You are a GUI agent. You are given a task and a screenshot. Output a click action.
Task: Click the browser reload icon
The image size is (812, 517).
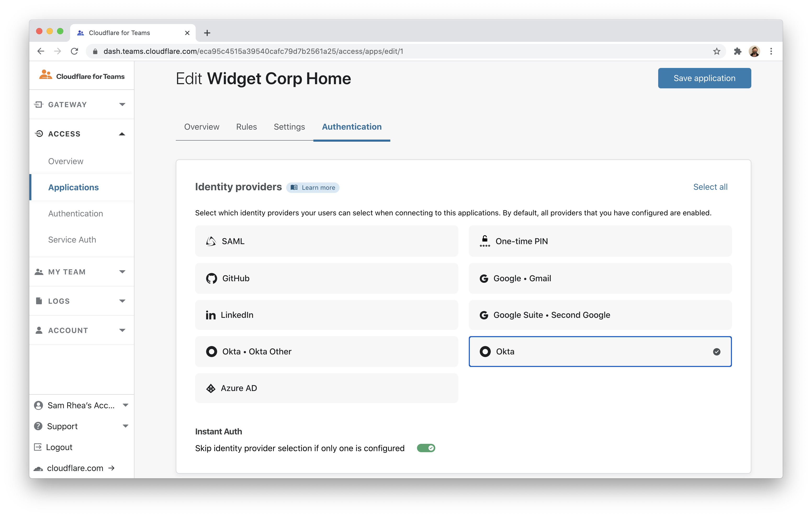coord(75,51)
